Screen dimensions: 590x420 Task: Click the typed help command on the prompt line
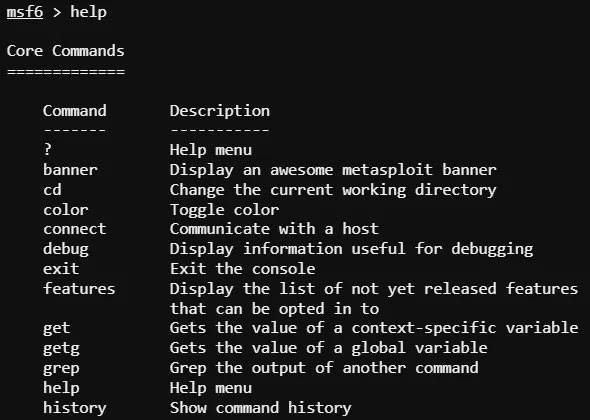(88, 12)
